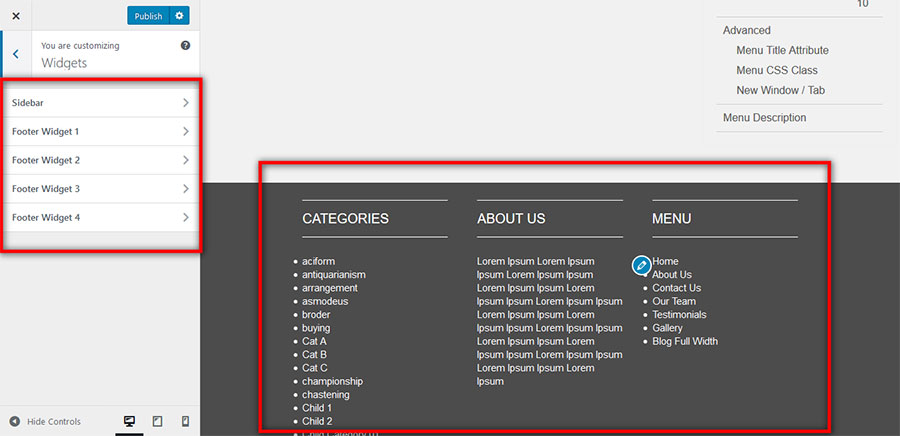Click Advanced in the right panel
900x436 pixels.
coord(746,30)
